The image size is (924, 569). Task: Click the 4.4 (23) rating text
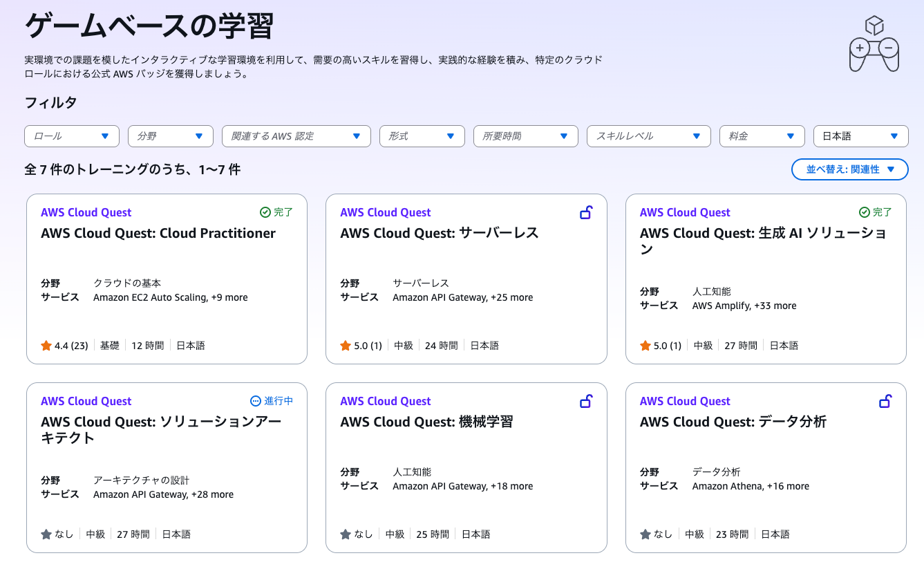coord(71,346)
